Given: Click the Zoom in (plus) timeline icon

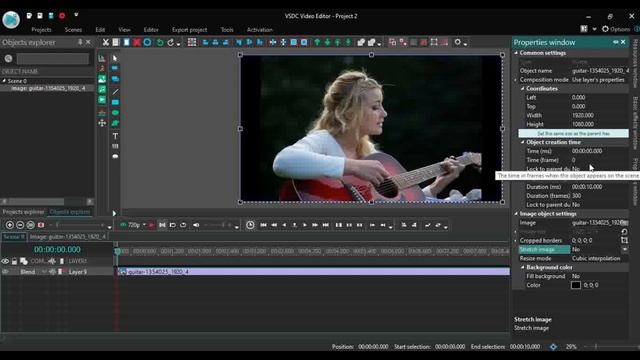Looking at the screenshot, I should click(x=10, y=225).
